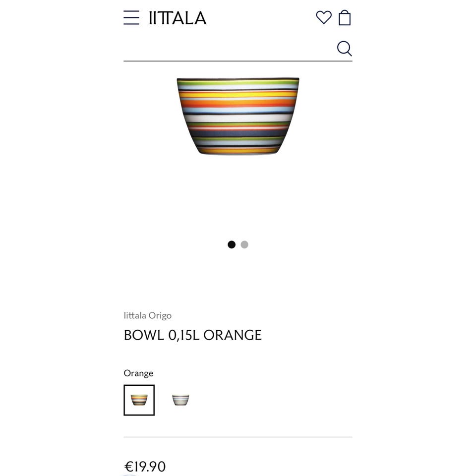
Task: Select the Orange color swatch
Action: (139, 400)
